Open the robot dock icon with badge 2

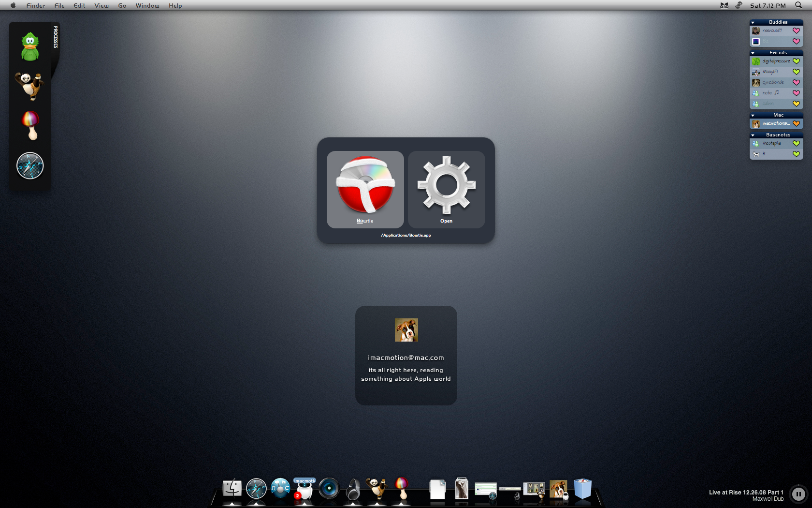point(304,489)
